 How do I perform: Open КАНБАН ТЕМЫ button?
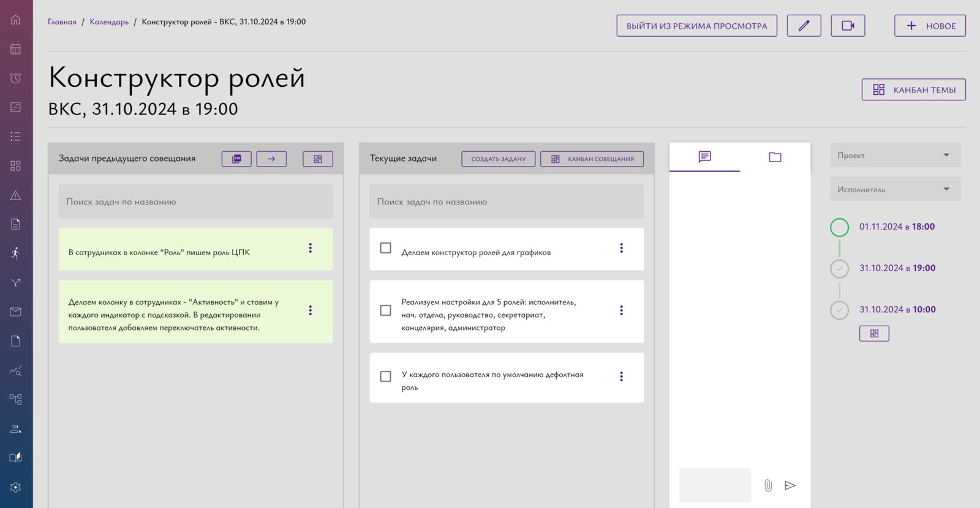click(x=914, y=90)
